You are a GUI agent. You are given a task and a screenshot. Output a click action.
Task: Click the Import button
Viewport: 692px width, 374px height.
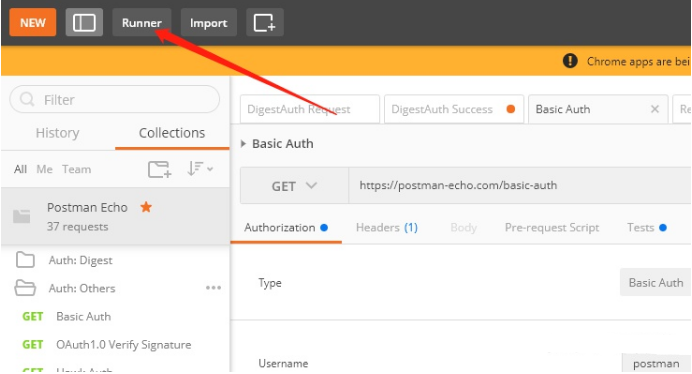pos(208,23)
